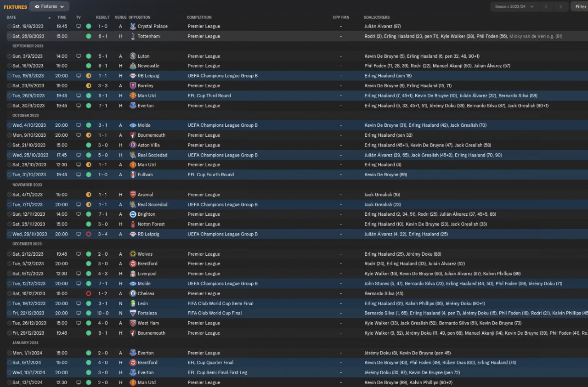Click the Fortaleza club crest
The height and width of the screenshot is (387, 588).
[x=133, y=313]
